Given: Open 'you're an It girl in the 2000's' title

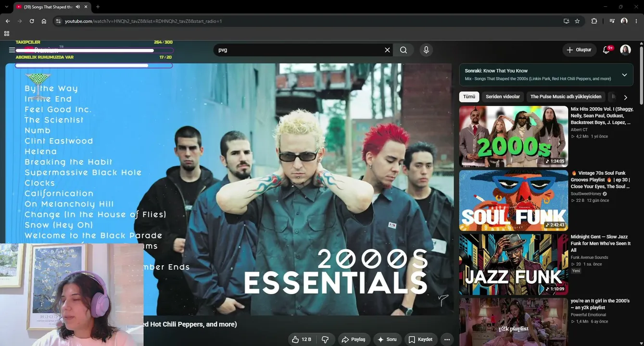Looking at the screenshot, I should [600, 304].
